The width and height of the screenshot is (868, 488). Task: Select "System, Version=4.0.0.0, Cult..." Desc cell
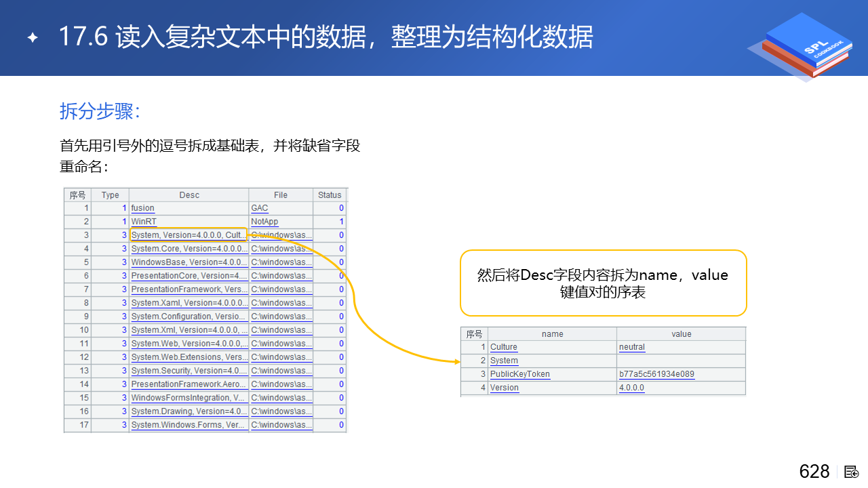189,235
